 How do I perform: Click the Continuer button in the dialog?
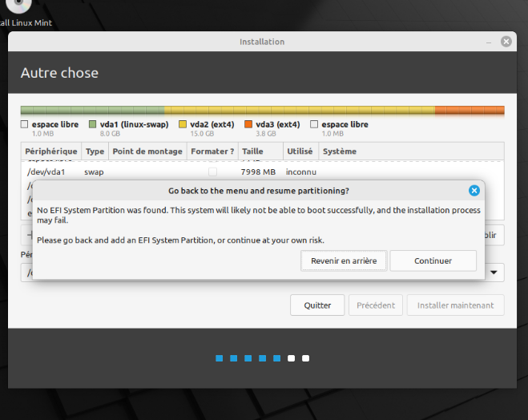pos(433,260)
